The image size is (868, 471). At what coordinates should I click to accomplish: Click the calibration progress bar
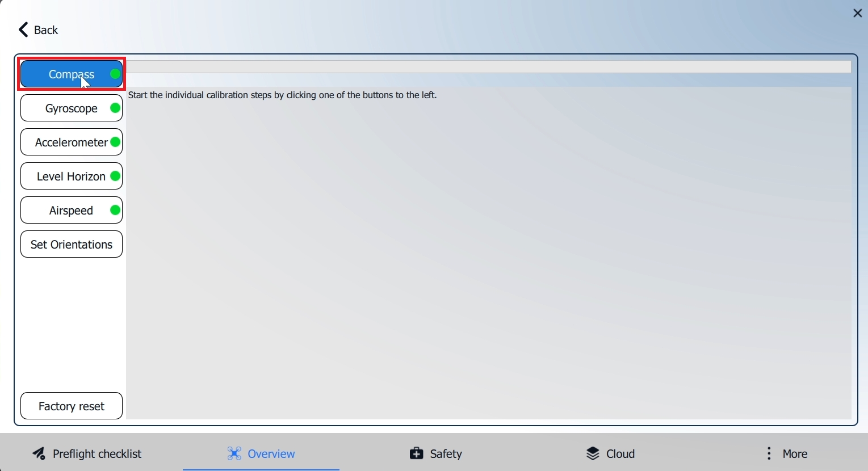[488, 67]
